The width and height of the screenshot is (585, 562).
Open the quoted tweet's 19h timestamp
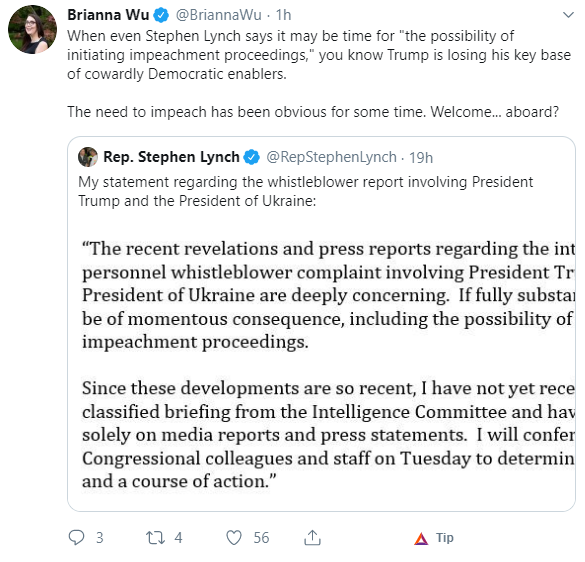pos(421,157)
